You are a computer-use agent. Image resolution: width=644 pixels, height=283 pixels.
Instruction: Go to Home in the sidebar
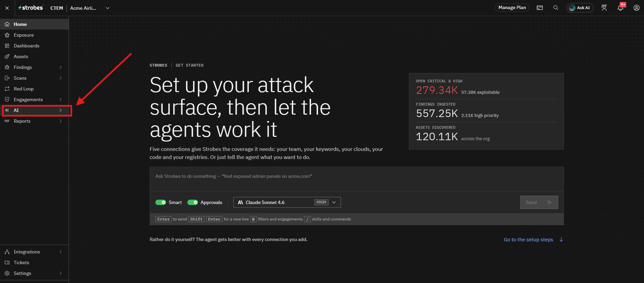34,24
